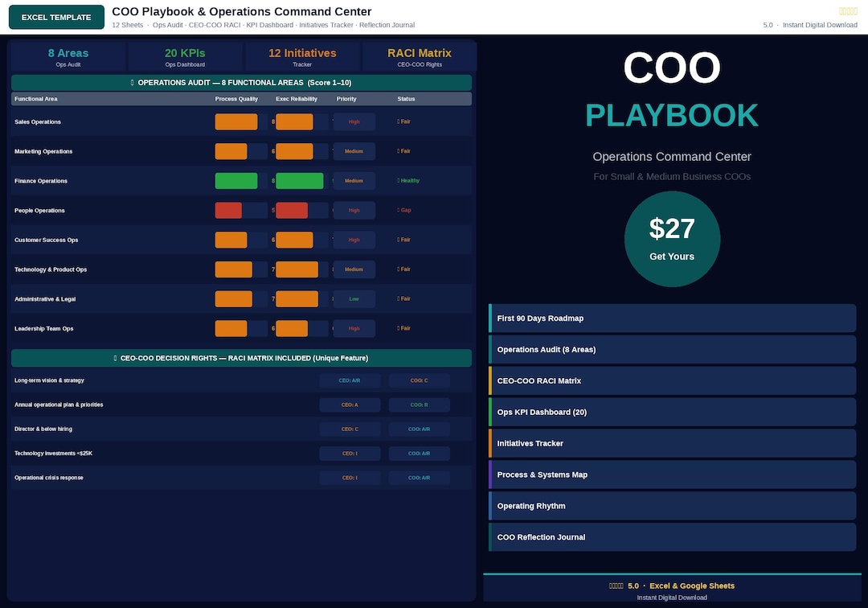Click the COO: A/R cell for Director & below hiring

419,429
